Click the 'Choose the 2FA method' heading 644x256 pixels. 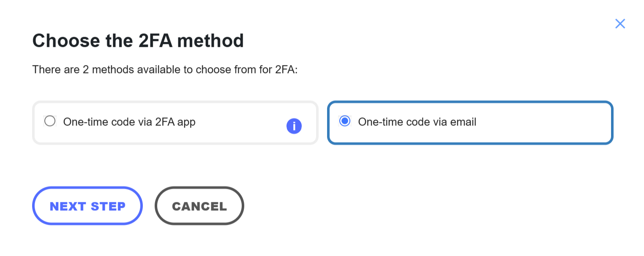click(138, 41)
